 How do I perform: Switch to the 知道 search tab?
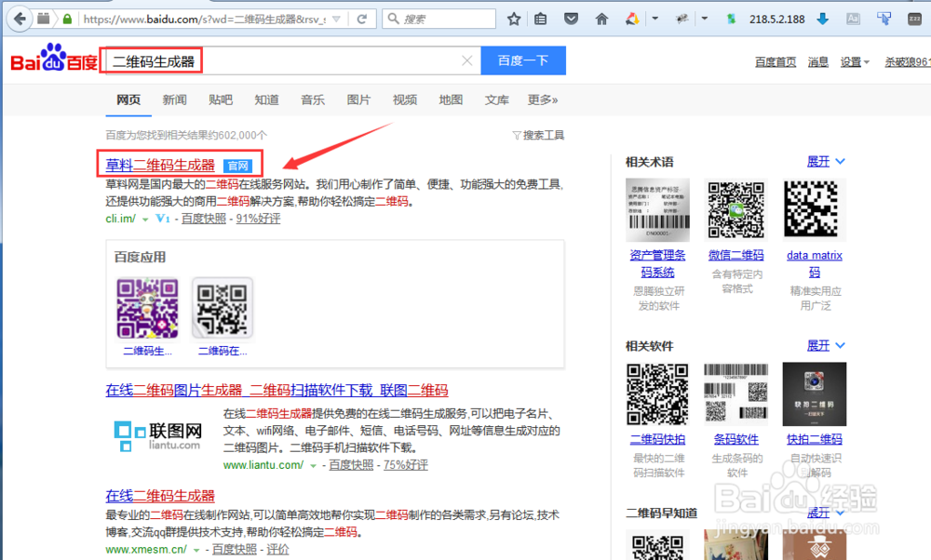pyautogui.click(x=266, y=100)
